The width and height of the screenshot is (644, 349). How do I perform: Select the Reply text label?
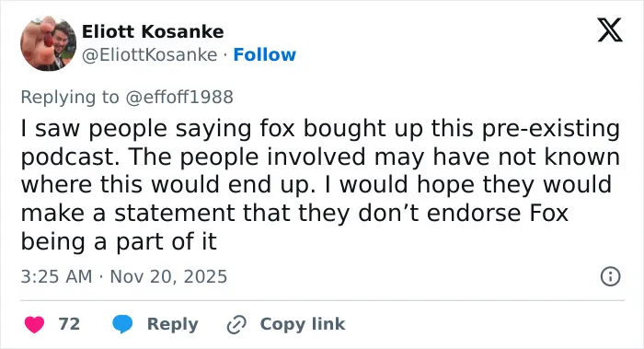coord(173,324)
